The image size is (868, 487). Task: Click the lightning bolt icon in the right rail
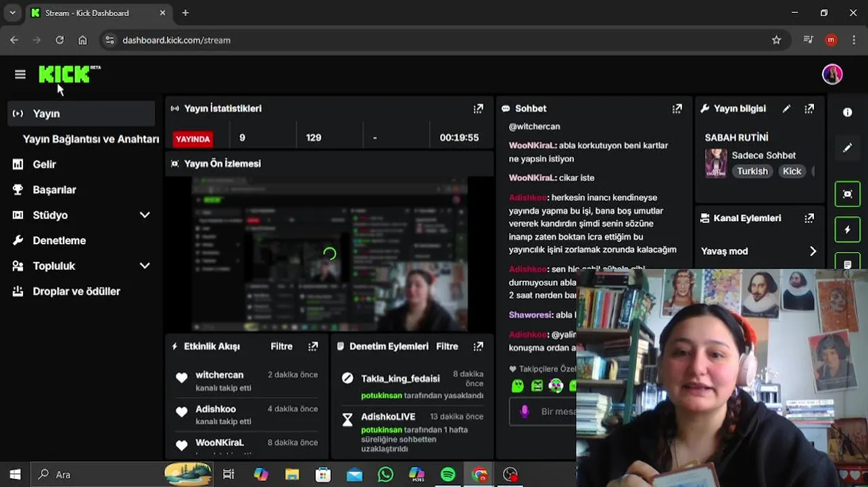(x=848, y=230)
